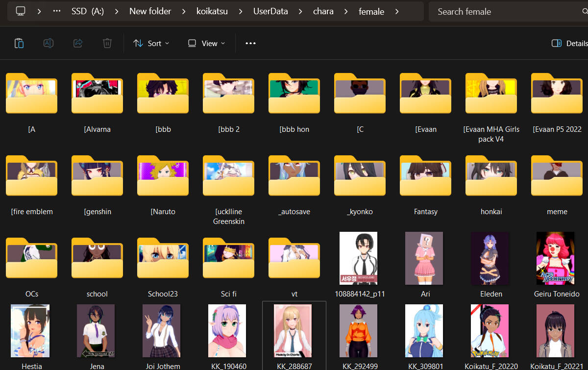Viewport: 588px width, 370px height.
Task: Open the View dropdown menu
Action: [206, 43]
